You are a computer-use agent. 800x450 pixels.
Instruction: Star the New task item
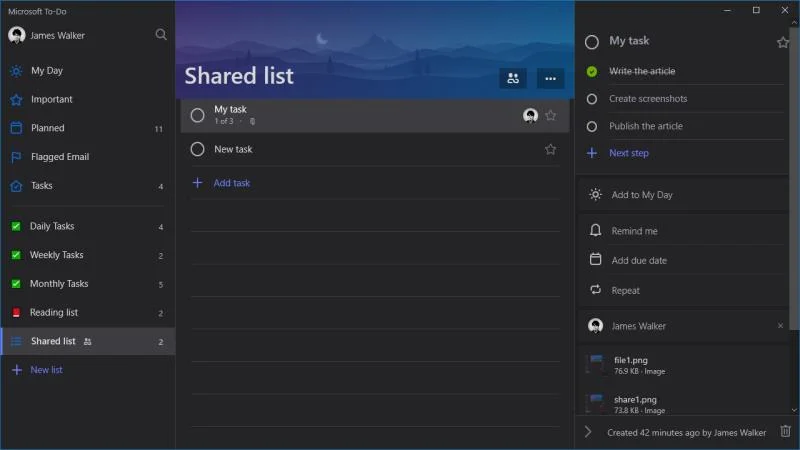pos(551,149)
